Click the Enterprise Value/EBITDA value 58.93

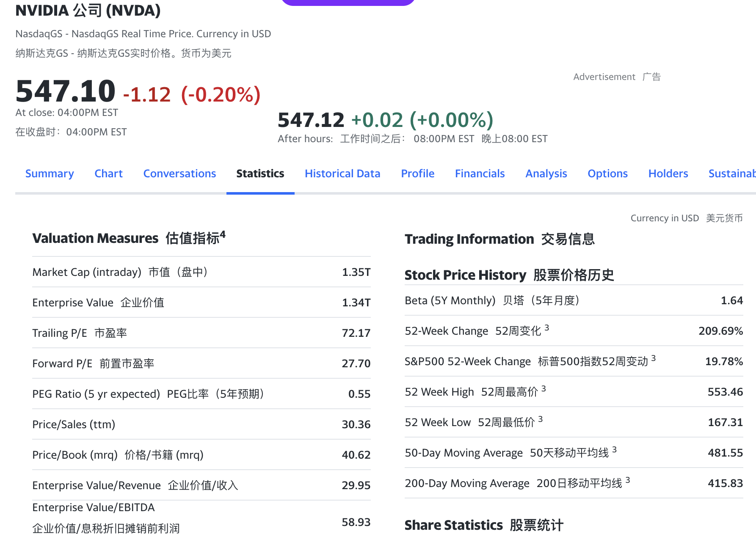tap(356, 522)
